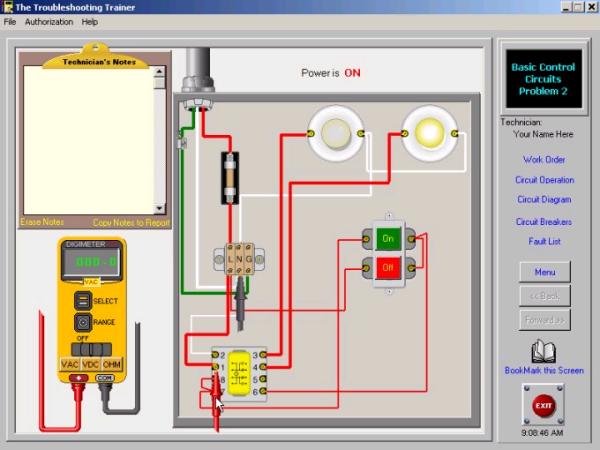Click the Forward button

(545, 320)
